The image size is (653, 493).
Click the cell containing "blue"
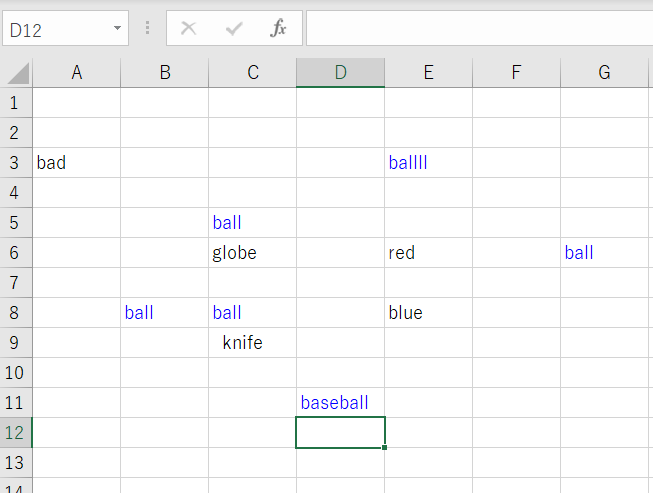[429, 313]
